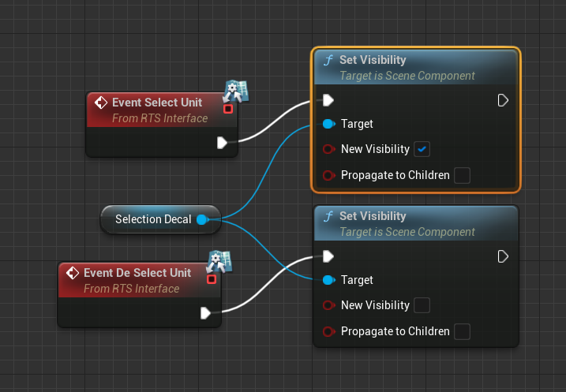Click the New Visibility pin on the highlighted Set Visibility node
Image resolution: width=566 pixels, height=392 pixels.
[x=328, y=149]
